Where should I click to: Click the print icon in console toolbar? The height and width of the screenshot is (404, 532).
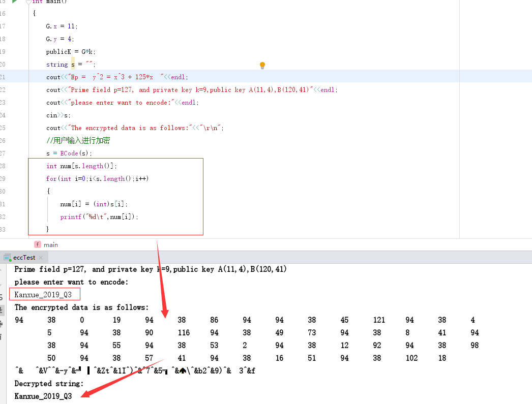[2, 322]
